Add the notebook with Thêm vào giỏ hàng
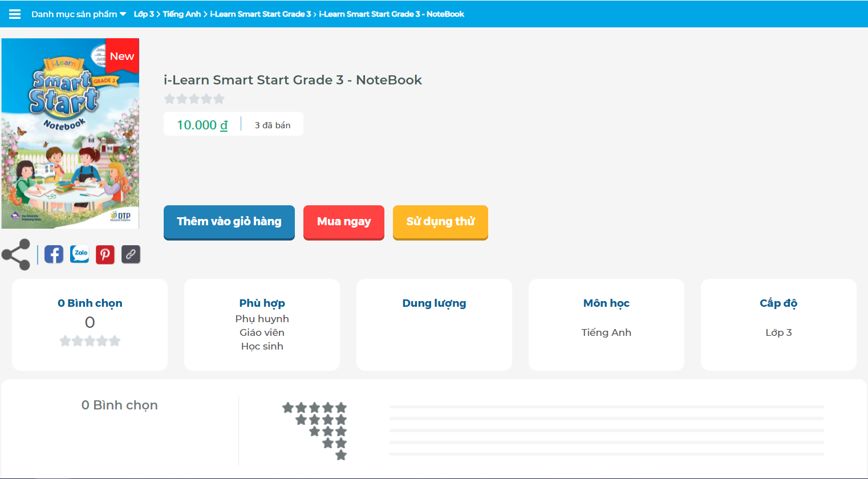 [x=229, y=222]
